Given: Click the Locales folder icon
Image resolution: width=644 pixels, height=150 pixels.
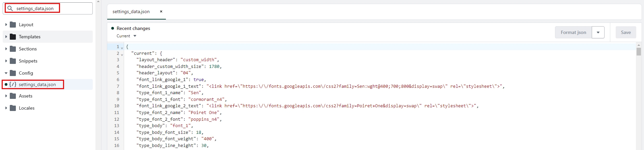Looking at the screenshot, I should coord(13,108).
